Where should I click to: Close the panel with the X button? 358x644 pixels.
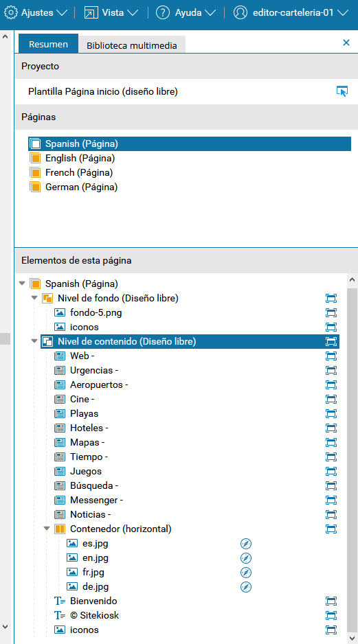coord(346,43)
